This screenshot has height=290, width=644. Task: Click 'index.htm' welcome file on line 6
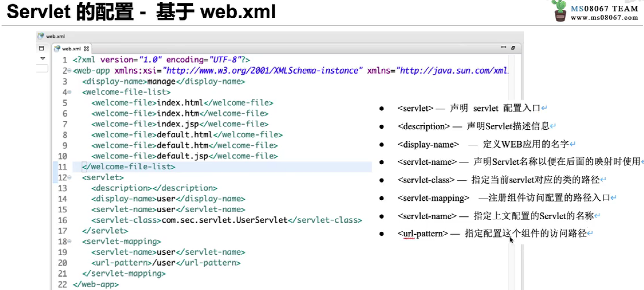178,113
